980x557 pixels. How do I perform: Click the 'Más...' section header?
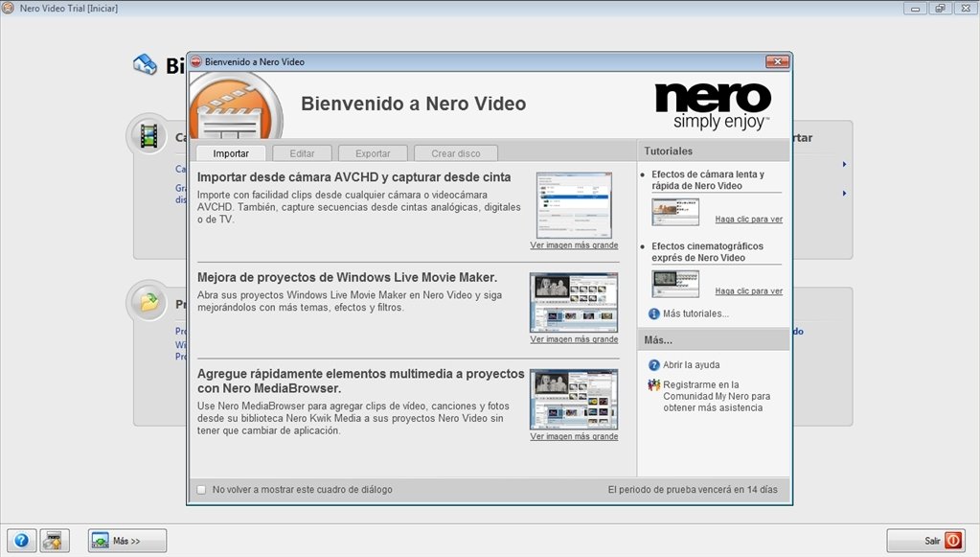click(713, 340)
